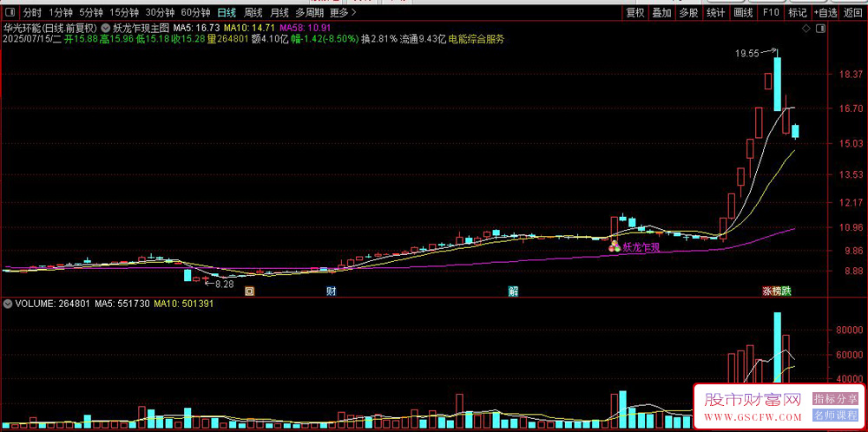Image resolution: width=868 pixels, height=432 pixels.
Task: Open the 画线 drawing tools
Action: pos(743,12)
